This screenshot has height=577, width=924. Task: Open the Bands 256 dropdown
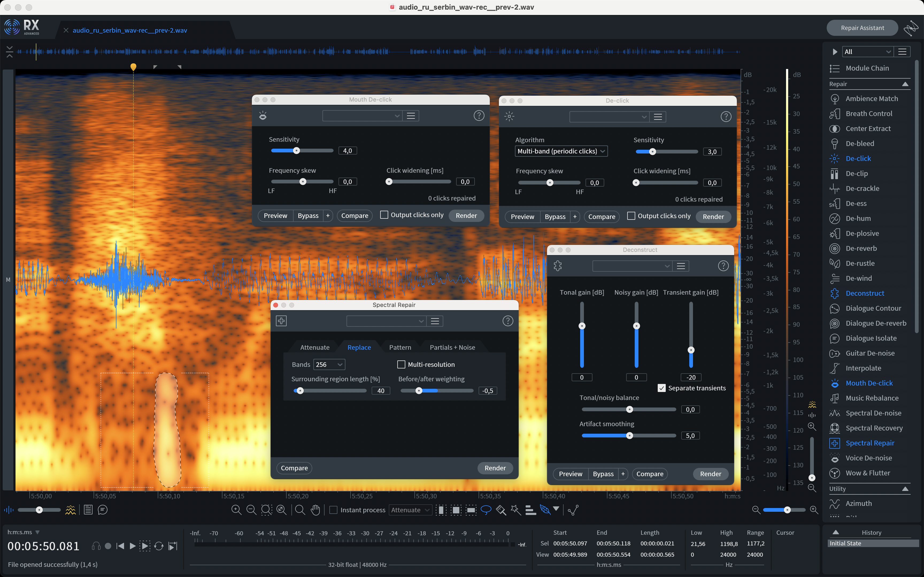click(329, 364)
